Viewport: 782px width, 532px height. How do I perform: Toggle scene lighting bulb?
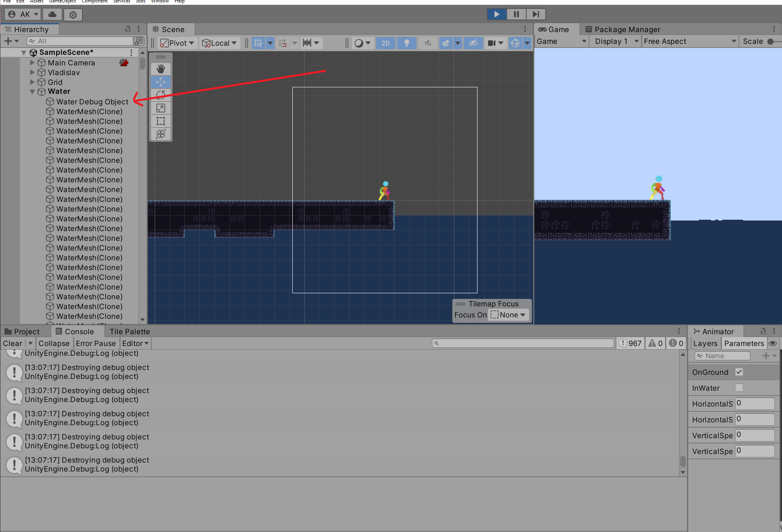click(x=407, y=43)
